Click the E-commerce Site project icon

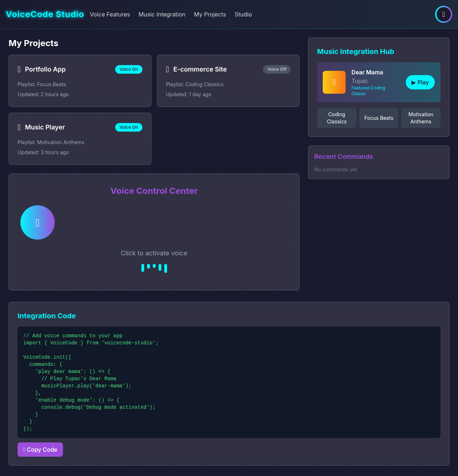[167, 69]
